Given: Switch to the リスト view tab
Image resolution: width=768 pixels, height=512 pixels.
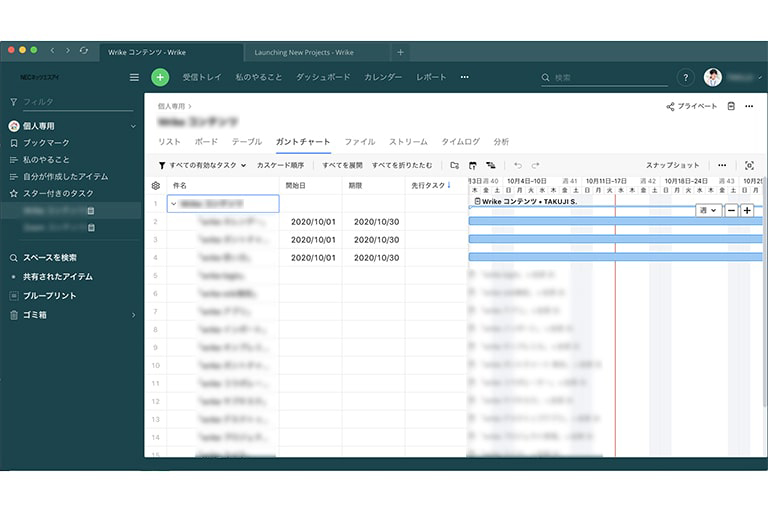Looking at the screenshot, I should (169, 142).
